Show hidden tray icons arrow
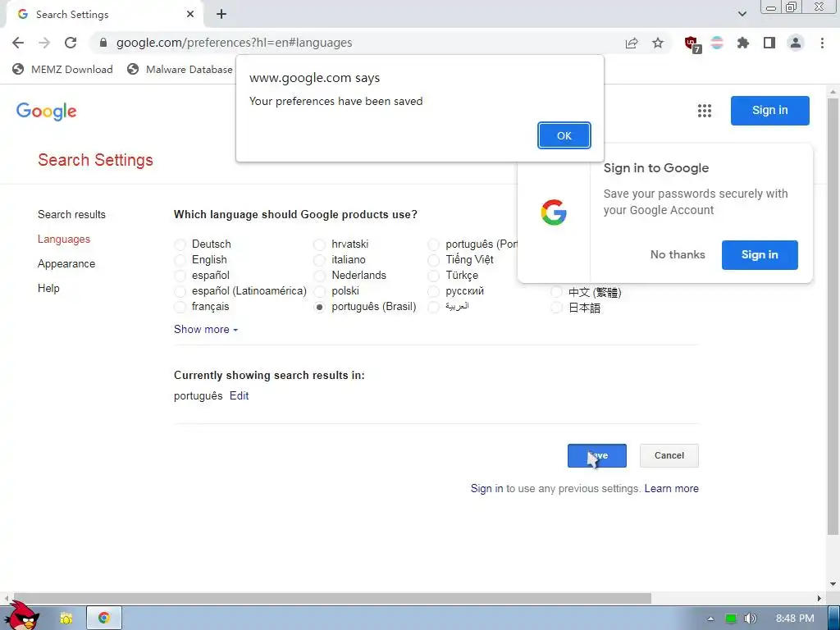Viewport: 840px width, 630px height. (x=710, y=619)
